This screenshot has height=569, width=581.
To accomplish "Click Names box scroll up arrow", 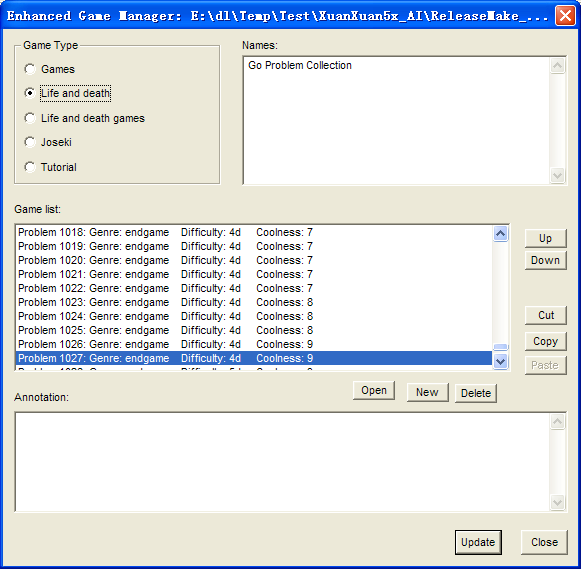I will click(558, 66).
